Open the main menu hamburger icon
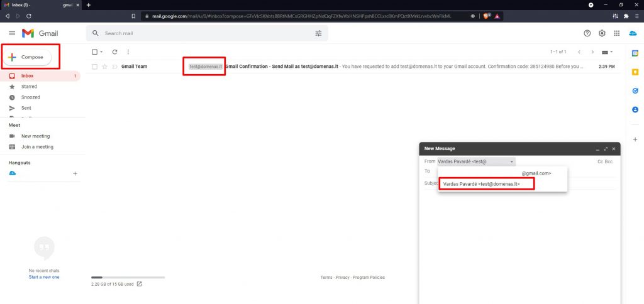Screen dimensions: 644x304 pos(12,33)
